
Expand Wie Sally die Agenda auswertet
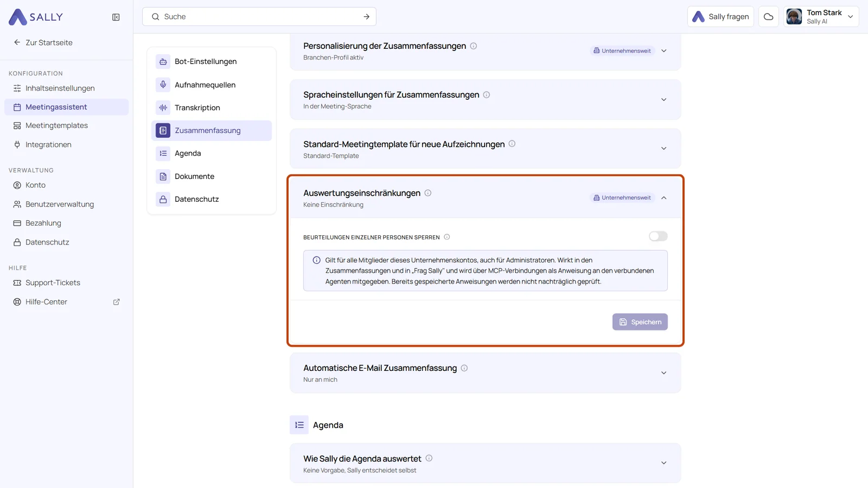pos(663,463)
